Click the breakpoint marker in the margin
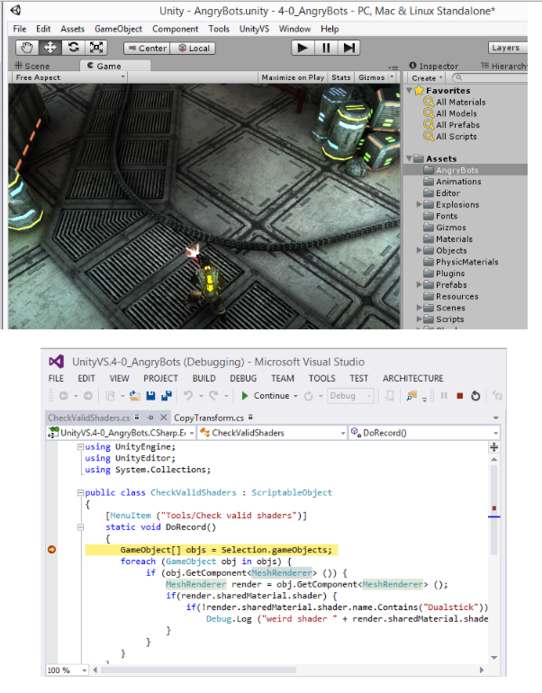542x693 pixels. point(52,549)
